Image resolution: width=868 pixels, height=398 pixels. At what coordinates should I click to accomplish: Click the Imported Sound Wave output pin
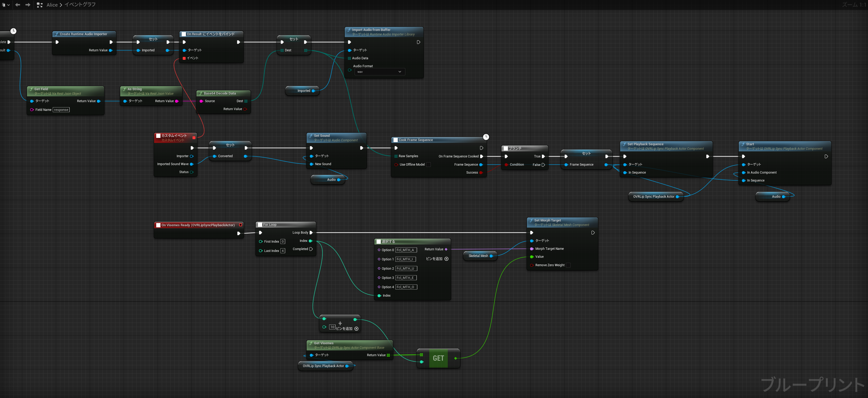(x=192, y=164)
